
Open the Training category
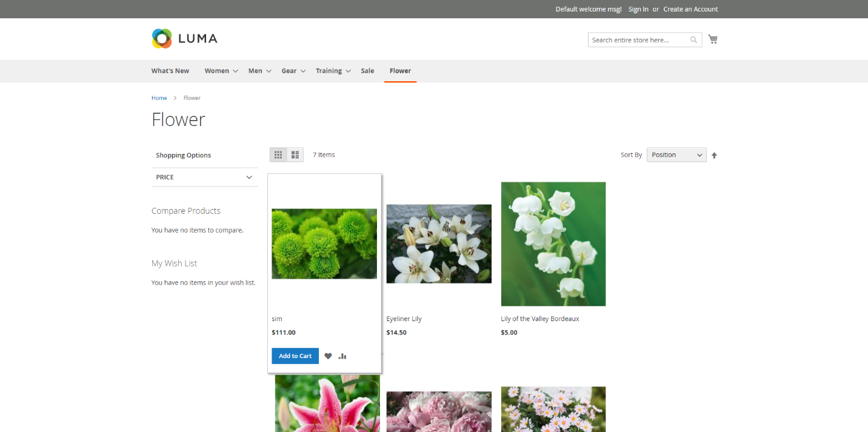329,71
